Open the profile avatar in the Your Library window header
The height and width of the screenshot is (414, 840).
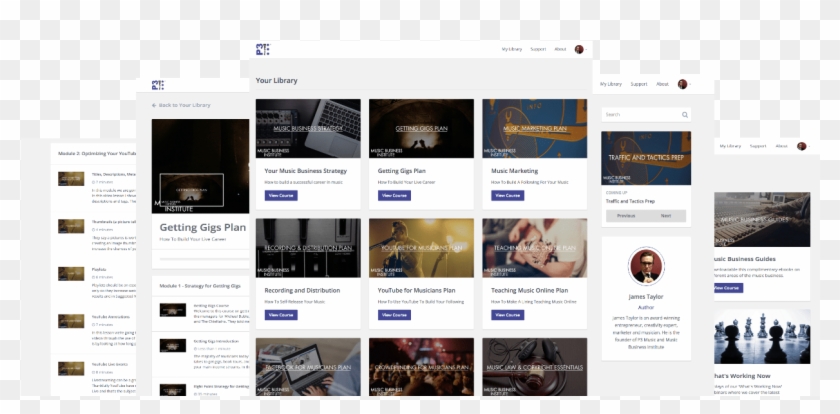click(x=579, y=49)
